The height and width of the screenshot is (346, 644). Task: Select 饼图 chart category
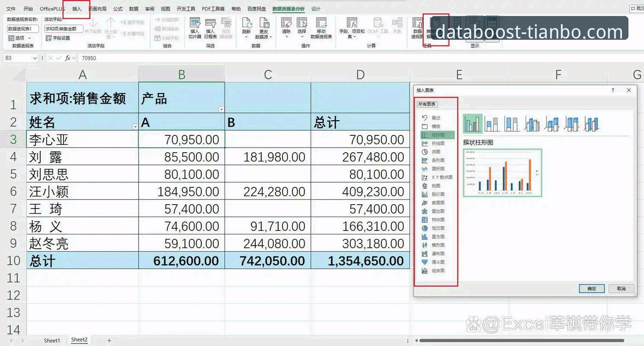pos(436,152)
